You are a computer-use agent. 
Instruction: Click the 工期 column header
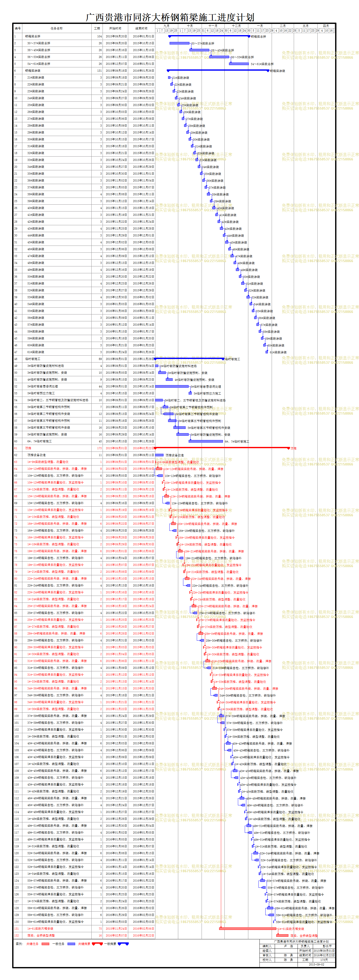point(97,28)
